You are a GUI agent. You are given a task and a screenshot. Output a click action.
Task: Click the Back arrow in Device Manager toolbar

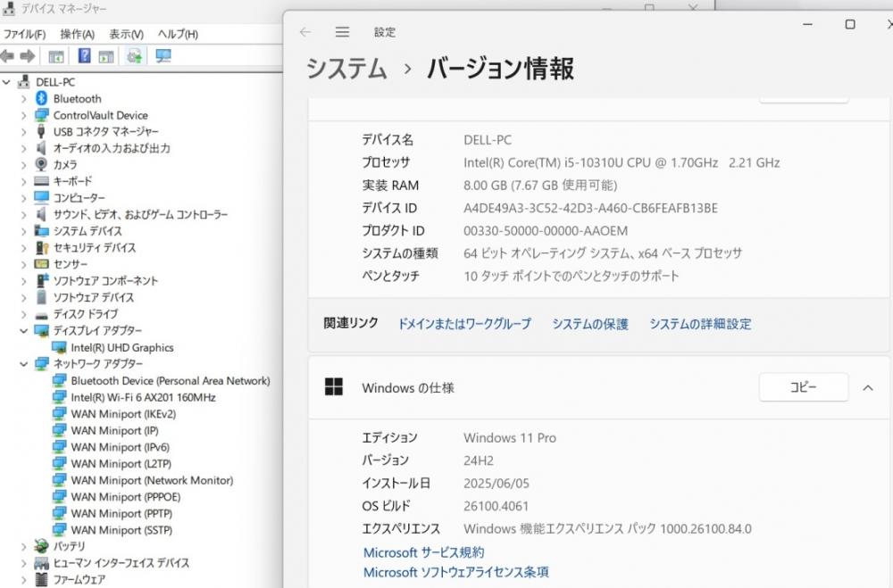point(7,56)
